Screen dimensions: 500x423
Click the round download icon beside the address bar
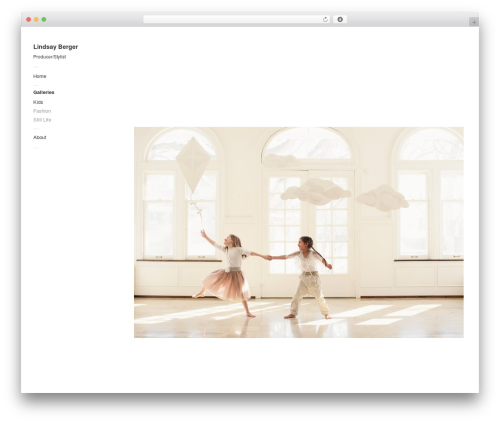click(x=340, y=20)
